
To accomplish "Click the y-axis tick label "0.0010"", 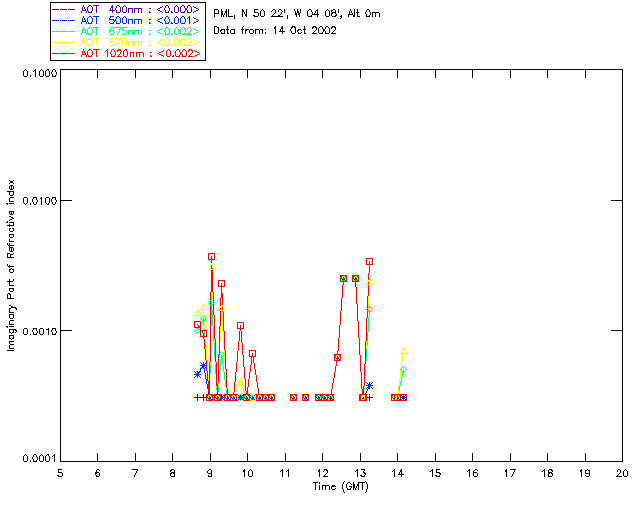I will [39, 330].
